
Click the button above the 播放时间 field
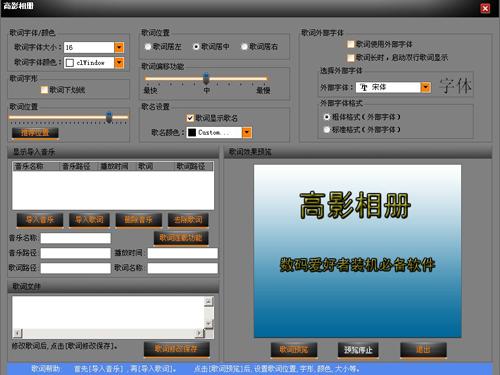coord(181,238)
